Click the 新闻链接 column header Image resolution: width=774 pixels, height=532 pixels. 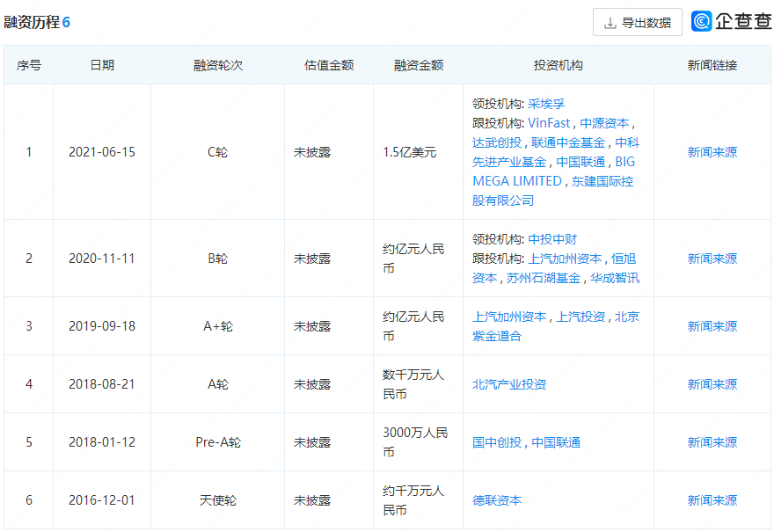click(x=712, y=65)
